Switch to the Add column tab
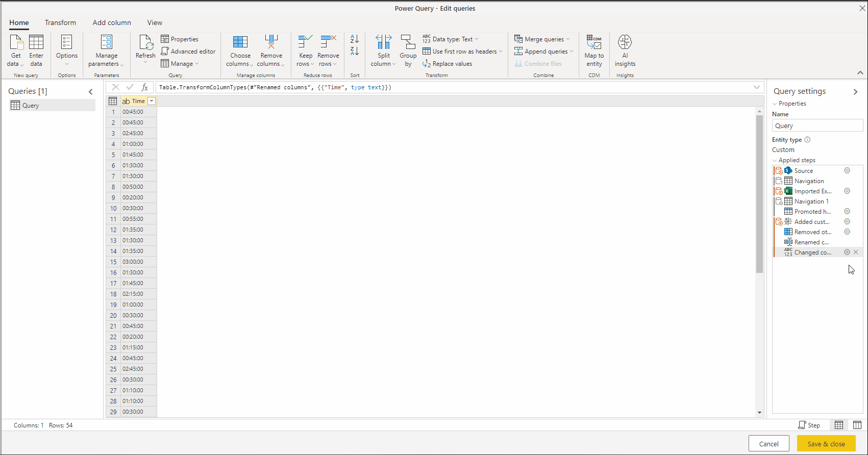 coord(112,22)
